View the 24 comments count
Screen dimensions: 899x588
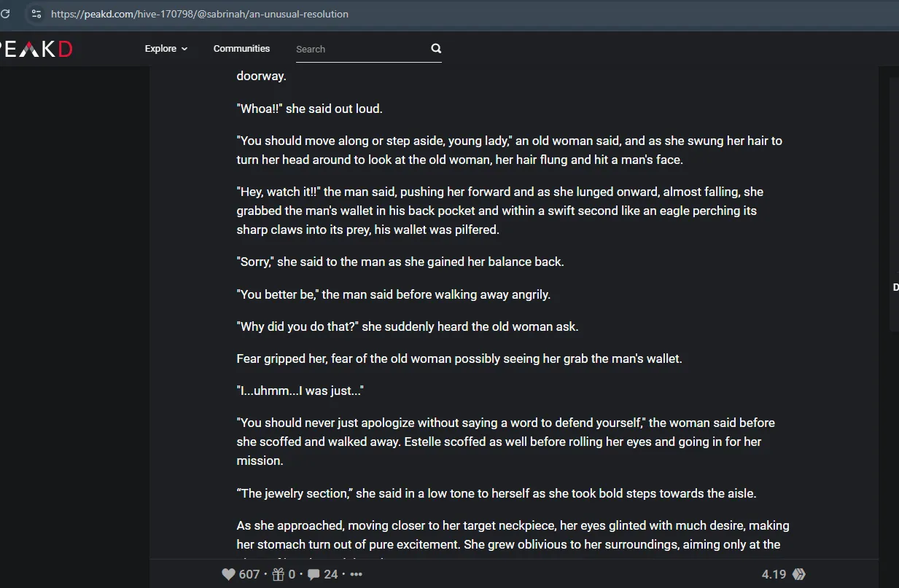331,574
